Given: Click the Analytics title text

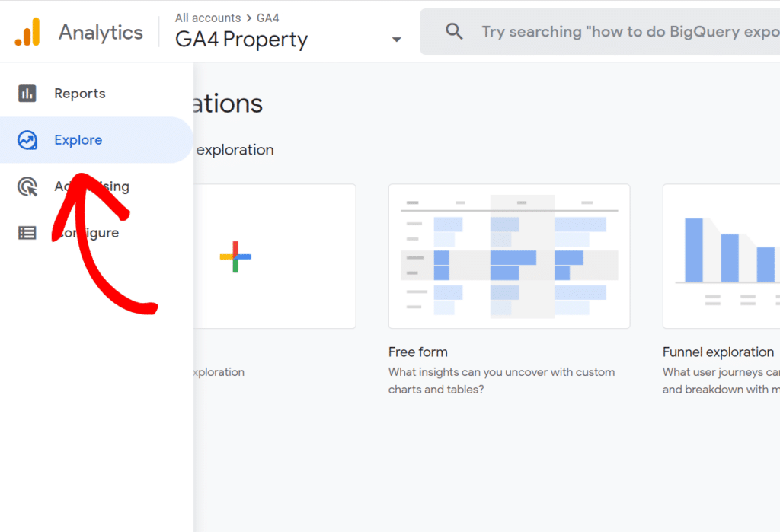Looking at the screenshot, I should (101, 32).
